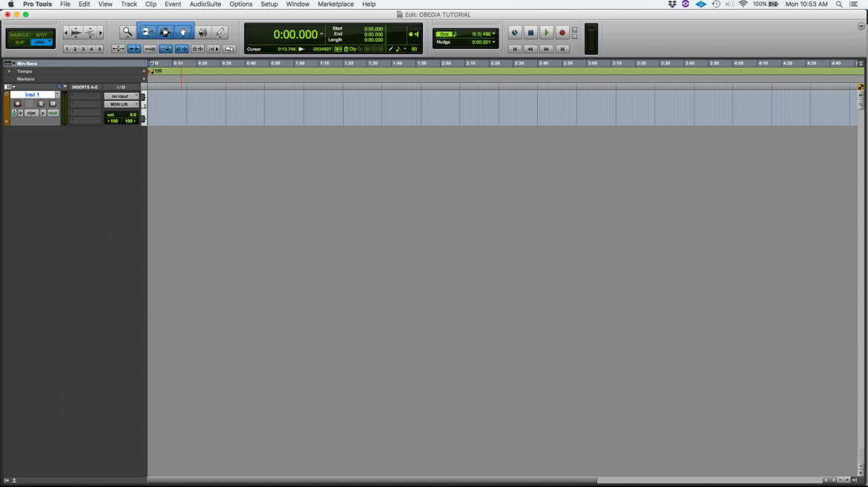This screenshot has height=487, width=868.
Task: Click zoom preset 3
Action: pos(82,49)
